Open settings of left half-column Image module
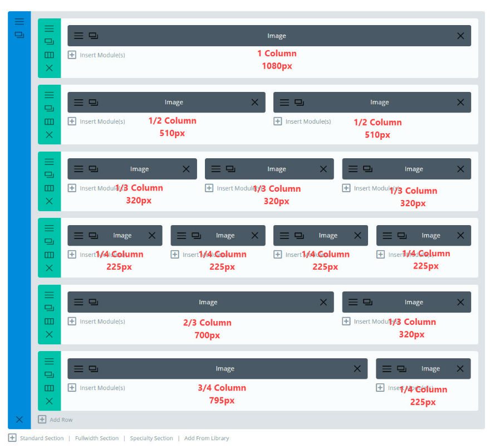This screenshot has width=490, height=448. [x=79, y=102]
